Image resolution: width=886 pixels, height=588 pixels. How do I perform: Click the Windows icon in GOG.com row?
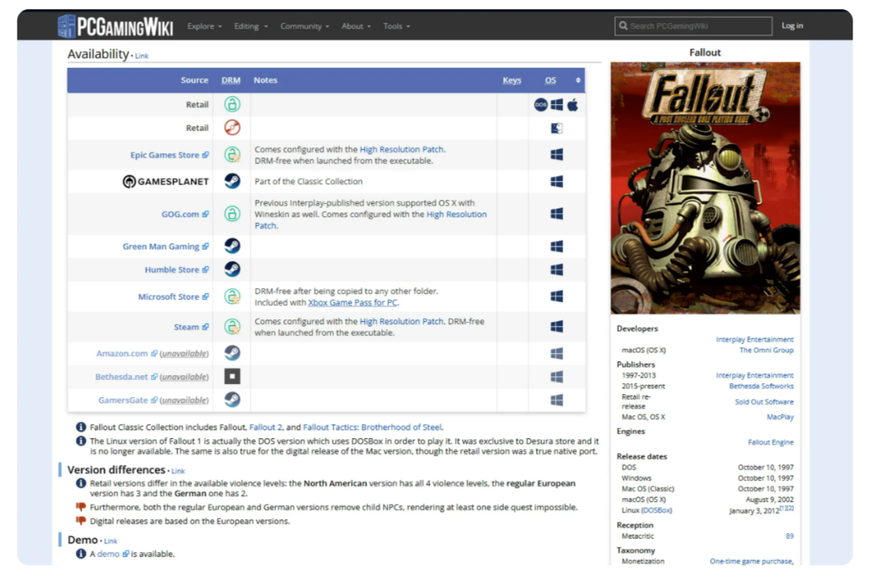(556, 214)
